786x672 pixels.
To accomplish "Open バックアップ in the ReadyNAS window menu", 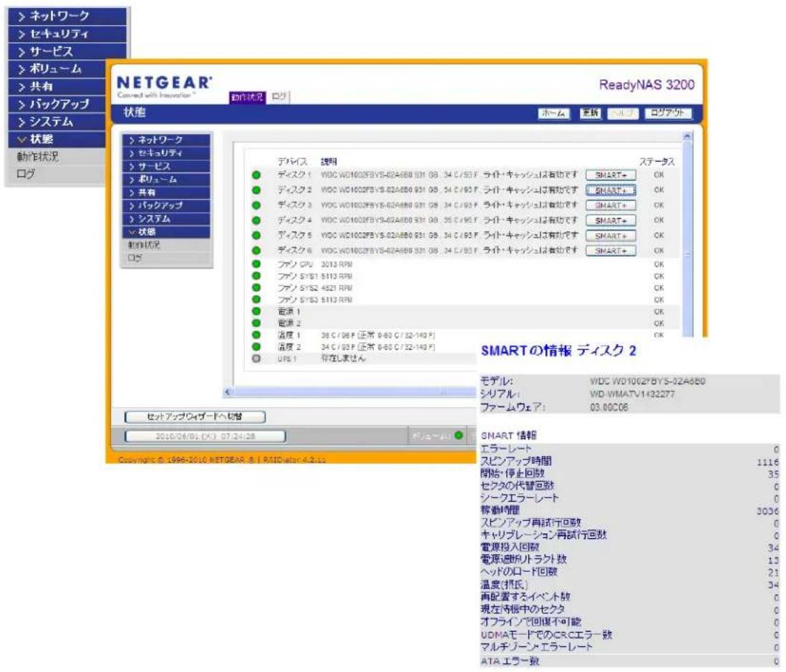I will [x=166, y=205].
